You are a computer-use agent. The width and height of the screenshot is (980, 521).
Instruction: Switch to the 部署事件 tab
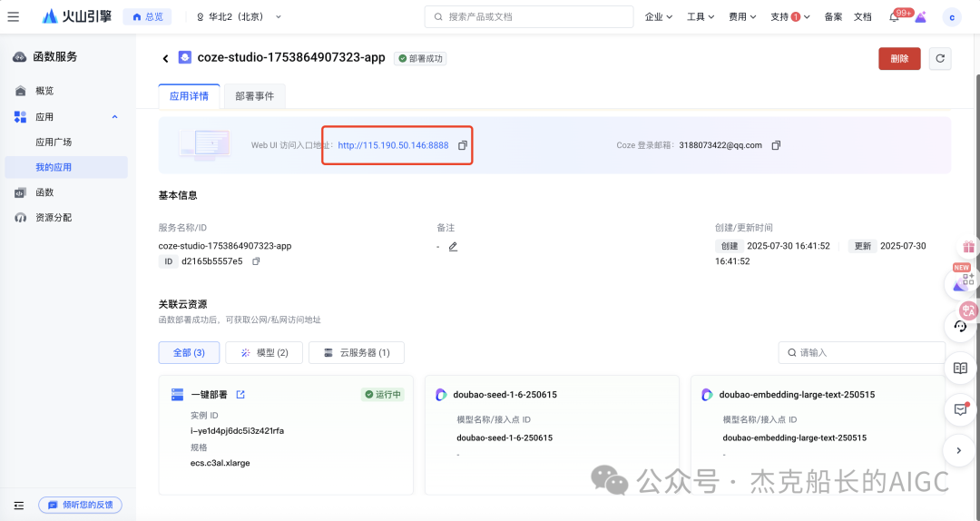(x=254, y=96)
